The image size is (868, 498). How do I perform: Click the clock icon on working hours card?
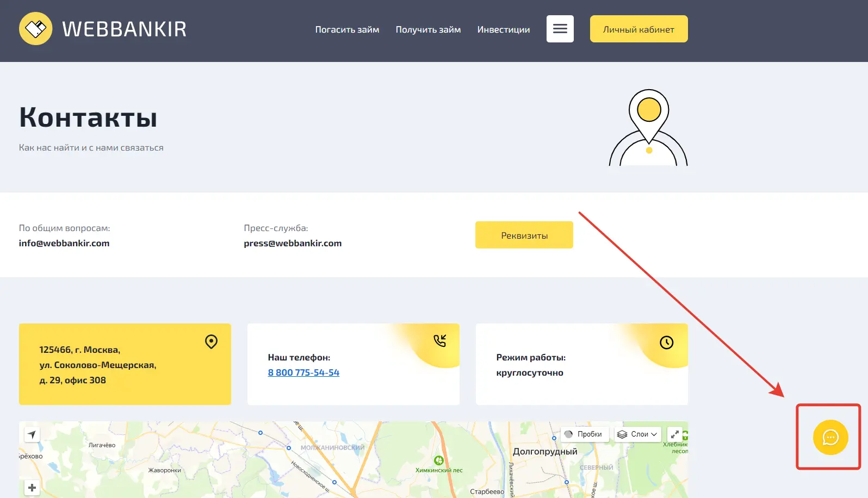click(667, 342)
